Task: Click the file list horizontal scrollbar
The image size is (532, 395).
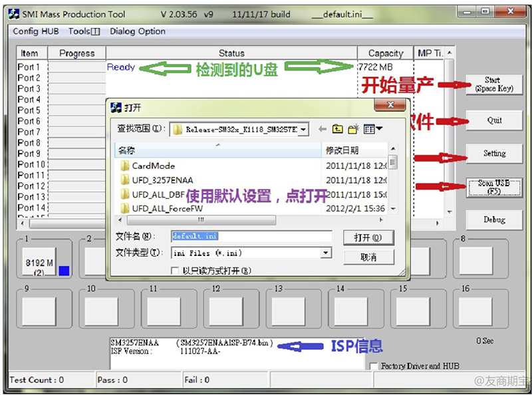Action: 201,220
